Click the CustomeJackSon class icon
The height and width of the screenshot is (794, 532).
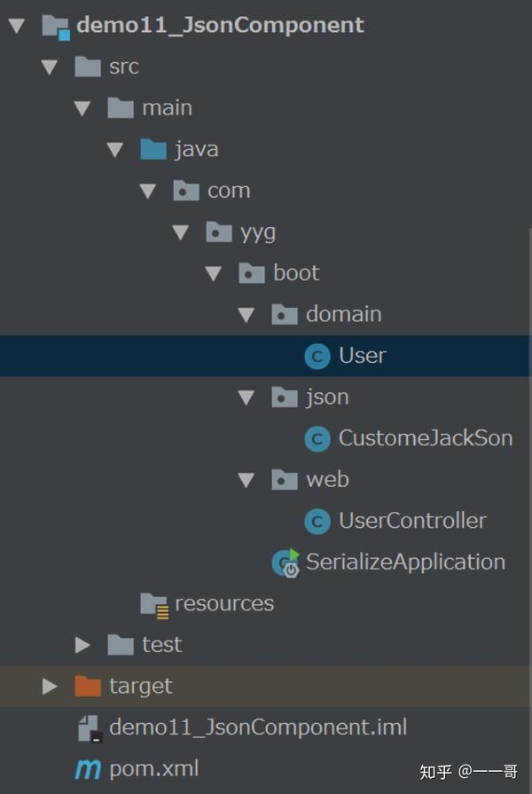pos(317,438)
